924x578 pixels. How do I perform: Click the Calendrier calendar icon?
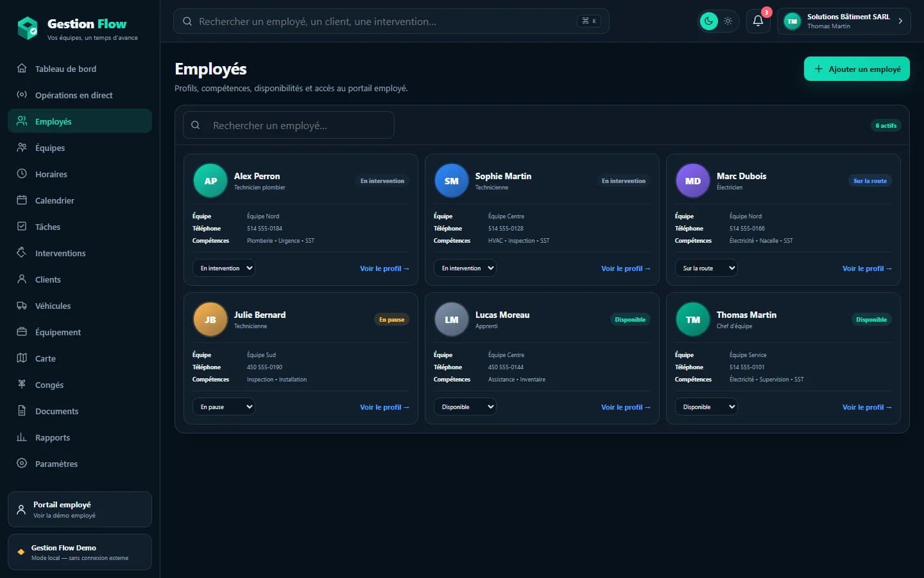click(x=22, y=200)
